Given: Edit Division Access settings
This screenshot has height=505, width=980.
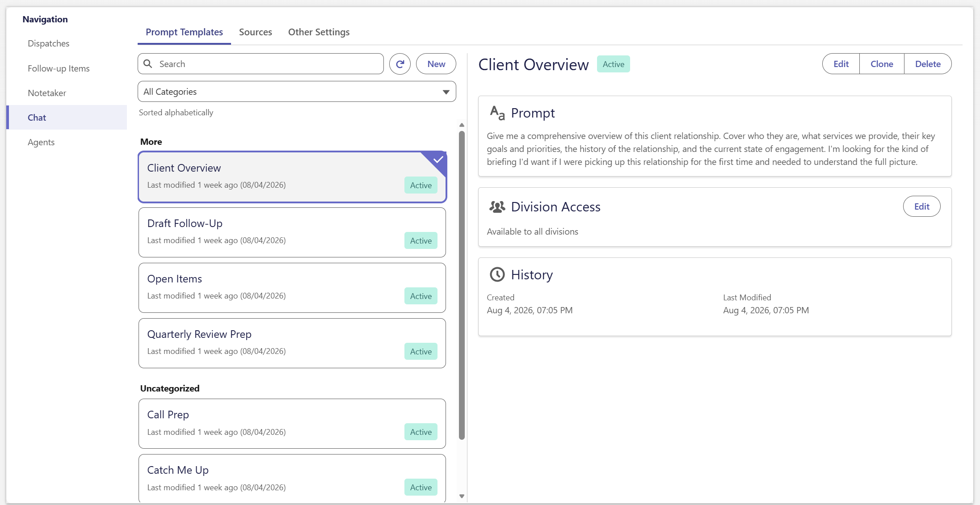Looking at the screenshot, I should 921,206.
